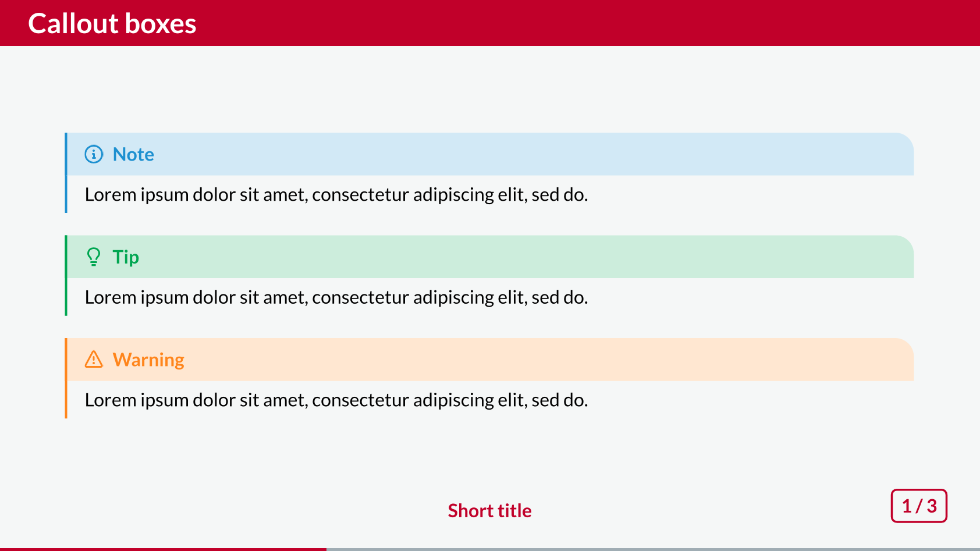Click the blue vertical bar beside Note
This screenshot has height=551, width=980.
(66, 173)
